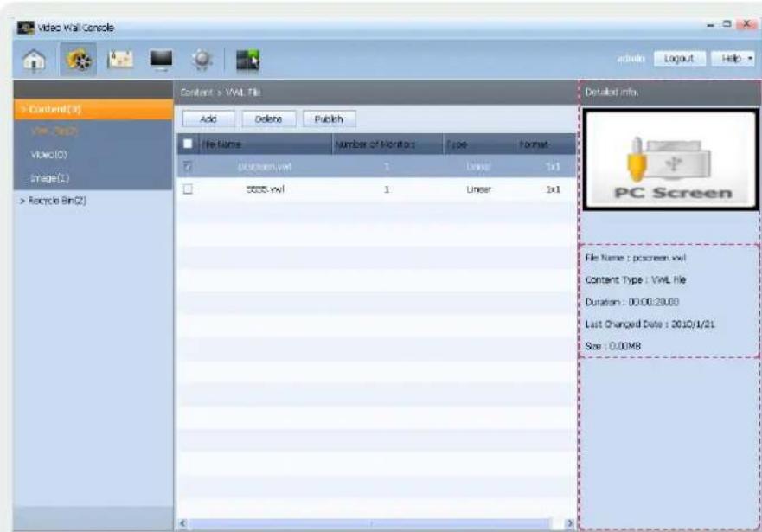Select the pcscreen.vwl file name cell
This screenshot has width=762, height=532.
point(265,167)
